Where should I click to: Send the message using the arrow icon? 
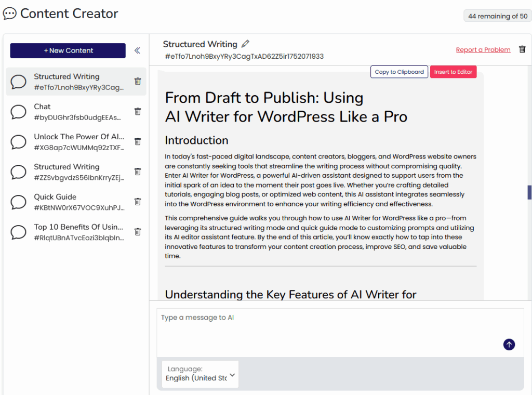click(x=509, y=344)
